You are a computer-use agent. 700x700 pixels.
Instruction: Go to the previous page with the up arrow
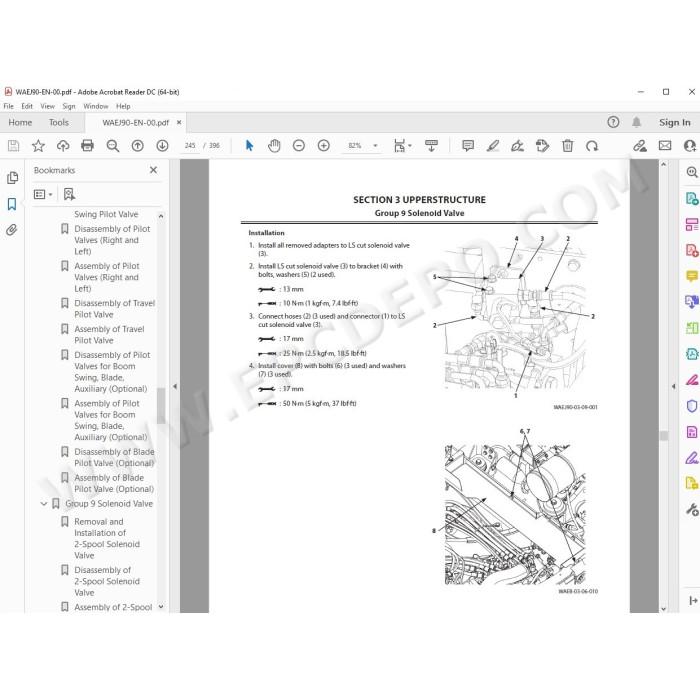click(x=138, y=146)
